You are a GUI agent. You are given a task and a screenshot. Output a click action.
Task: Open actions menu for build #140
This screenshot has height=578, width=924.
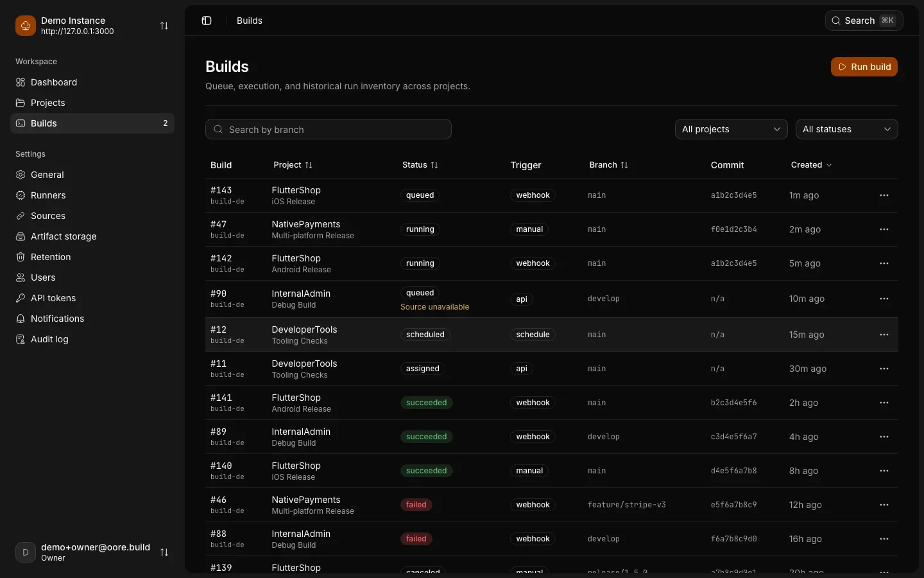(x=884, y=471)
